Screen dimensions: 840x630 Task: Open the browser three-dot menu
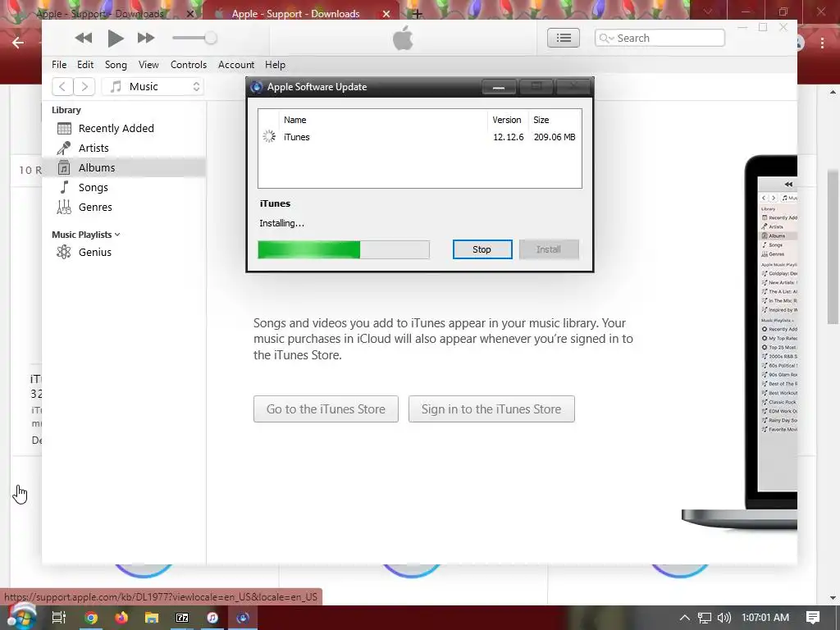pos(822,43)
